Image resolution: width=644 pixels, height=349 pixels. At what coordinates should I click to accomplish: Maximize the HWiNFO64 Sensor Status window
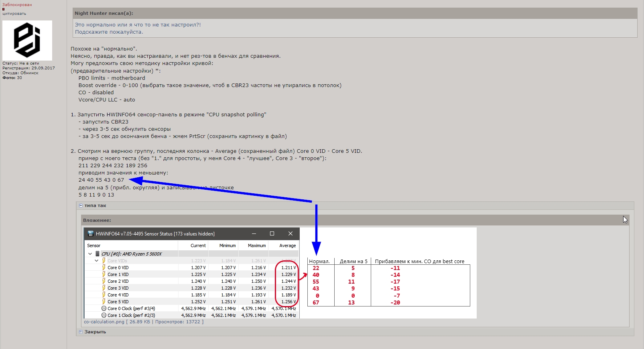point(272,233)
